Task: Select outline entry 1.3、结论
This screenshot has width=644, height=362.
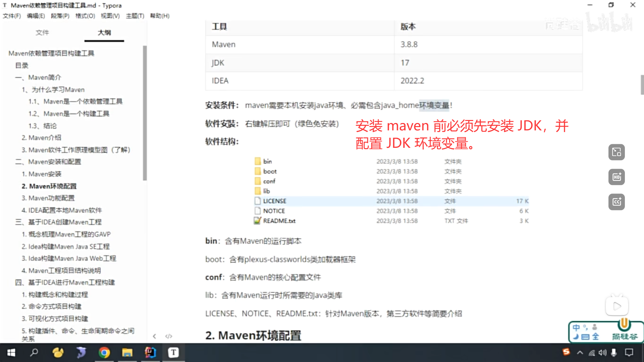Action: [43, 126]
